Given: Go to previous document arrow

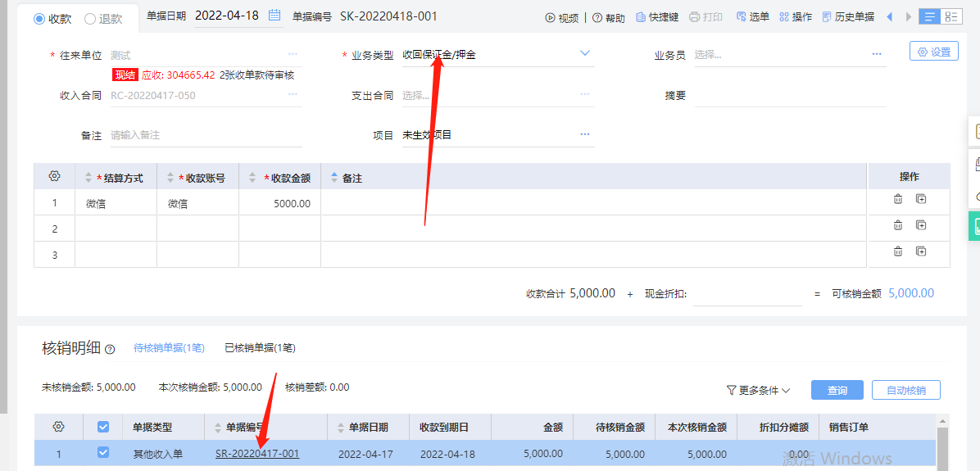Looking at the screenshot, I should (x=889, y=17).
